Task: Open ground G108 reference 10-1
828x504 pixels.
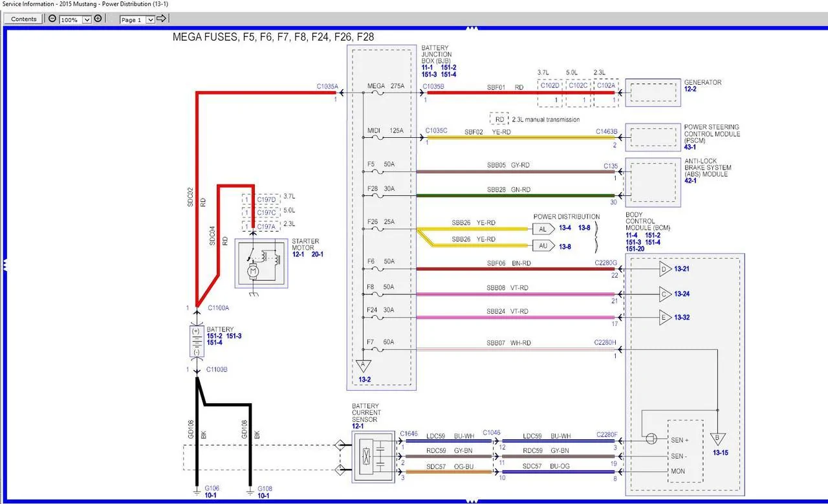Action: [x=264, y=496]
